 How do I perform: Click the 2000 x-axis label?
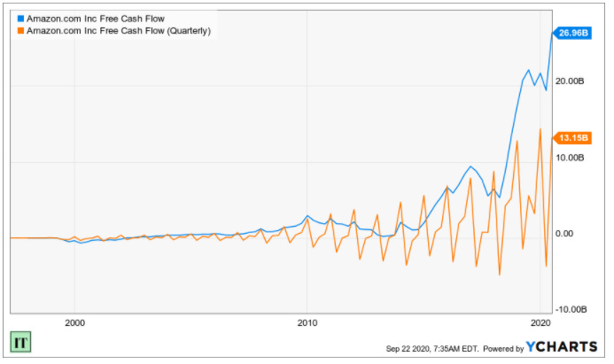pos(74,323)
